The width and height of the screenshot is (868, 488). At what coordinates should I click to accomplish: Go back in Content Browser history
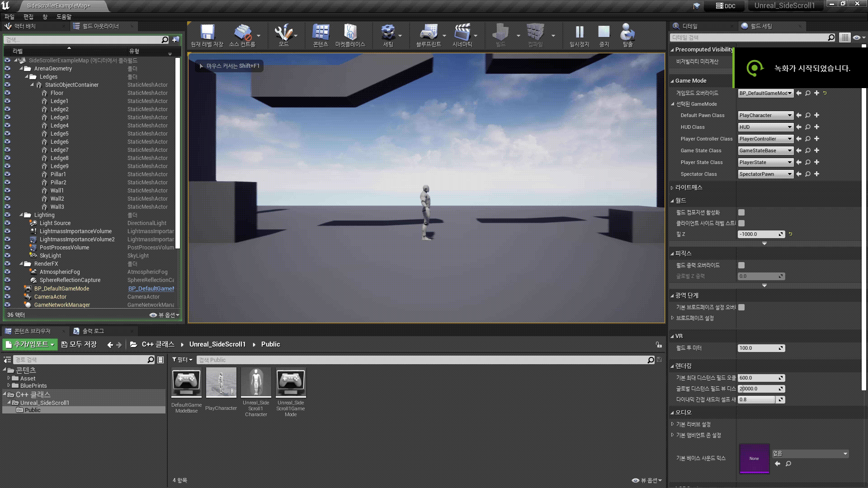(110, 345)
